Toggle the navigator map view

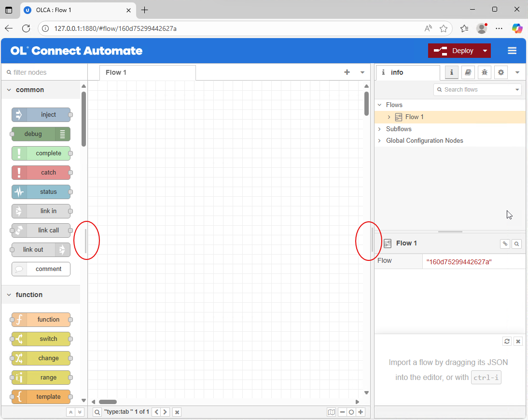pyautogui.click(x=331, y=412)
